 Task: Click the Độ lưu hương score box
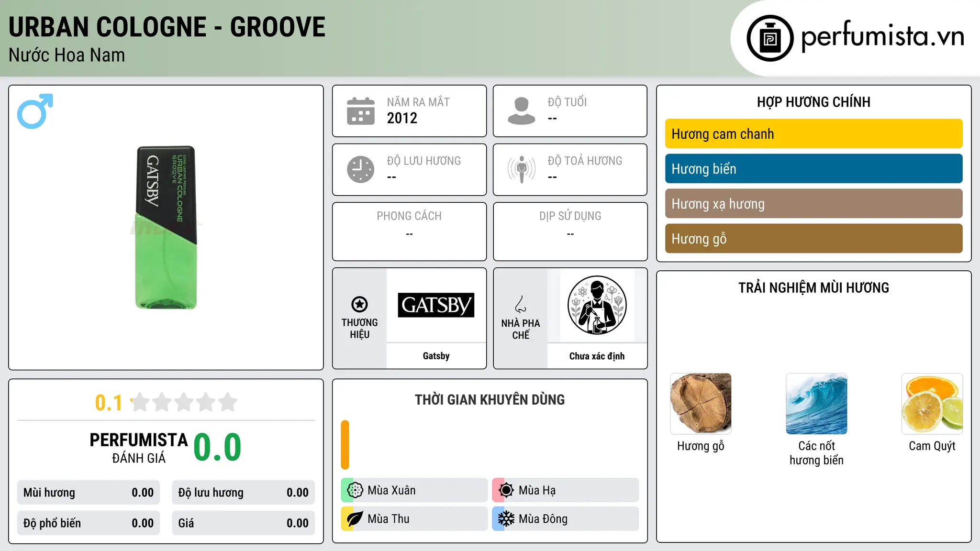(x=244, y=493)
